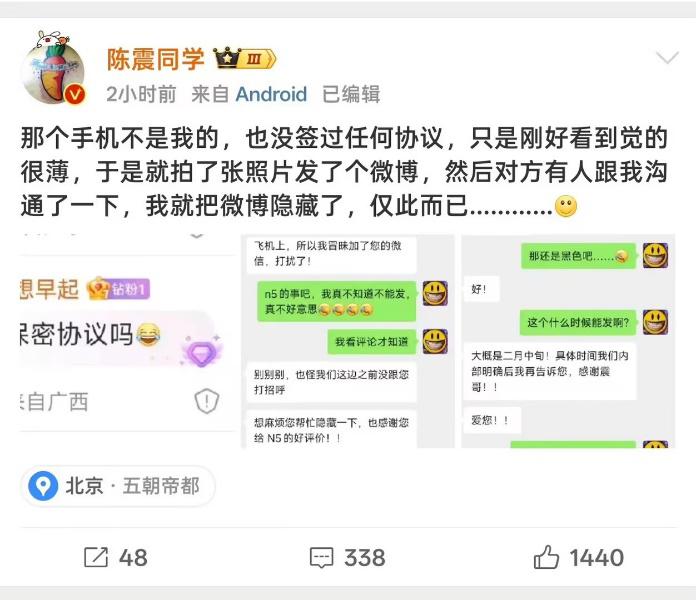This screenshot has width=696, height=600.
Task: Open the right chat screenshot thumbnail
Action: [568, 341]
